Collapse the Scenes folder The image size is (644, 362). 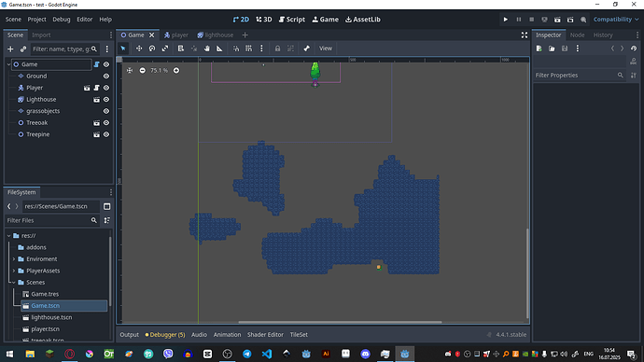[14, 283]
